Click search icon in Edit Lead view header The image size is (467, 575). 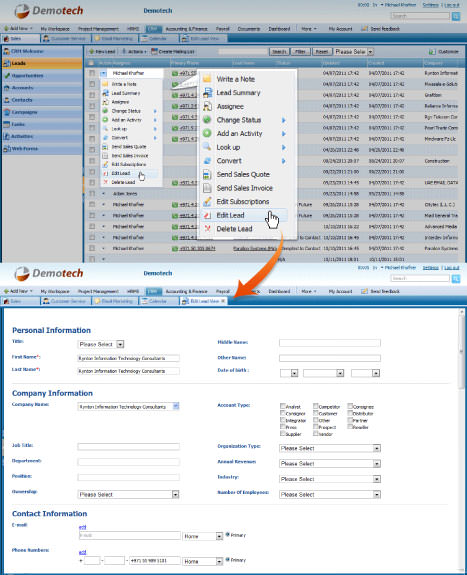coord(456,279)
